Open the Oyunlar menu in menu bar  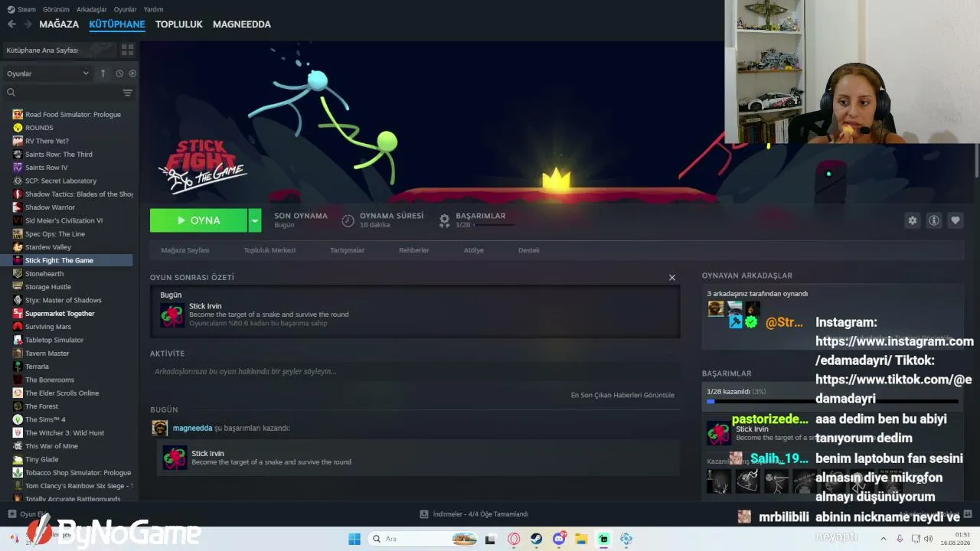(126, 9)
